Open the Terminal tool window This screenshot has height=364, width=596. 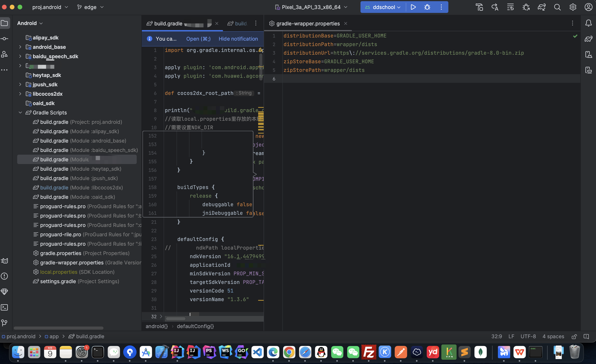coord(5,307)
